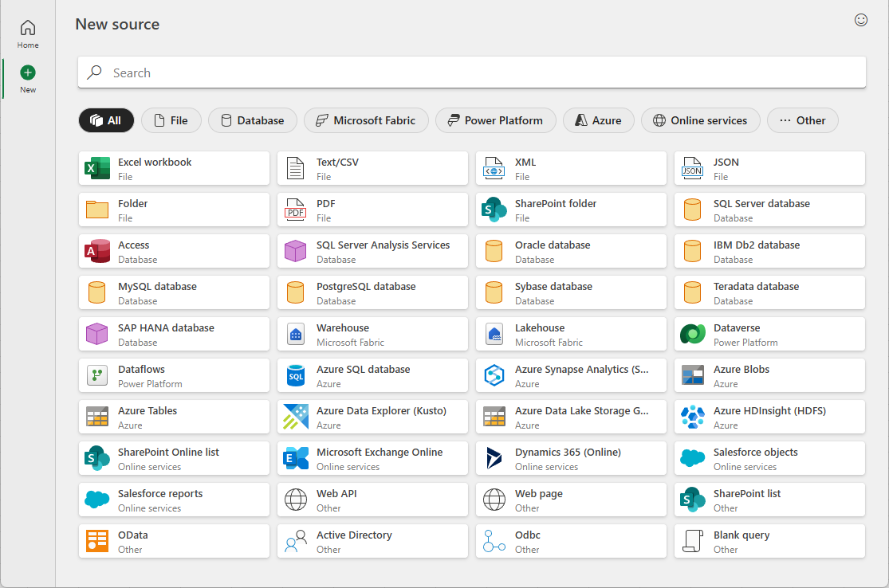Click the Dynamics 365 (Online) icon
This screenshot has height=588, width=889.
tap(494, 458)
